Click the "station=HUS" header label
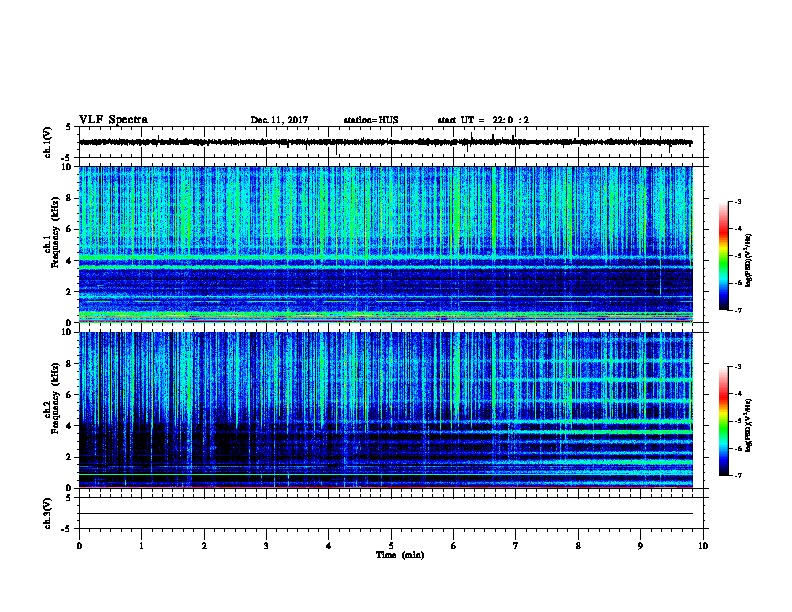The height and width of the screenshot is (612, 792). tap(371, 120)
